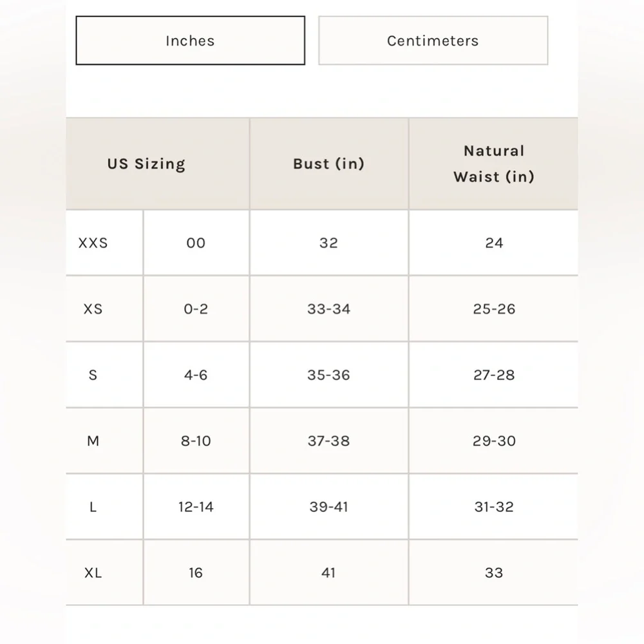
Task: Select the XS size row label
Action: [x=93, y=309]
